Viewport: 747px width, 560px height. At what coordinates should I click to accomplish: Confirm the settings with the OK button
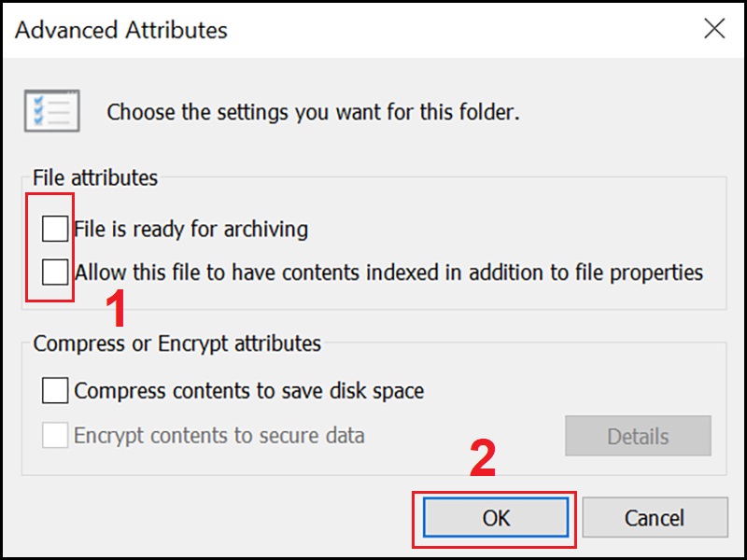[x=496, y=518]
